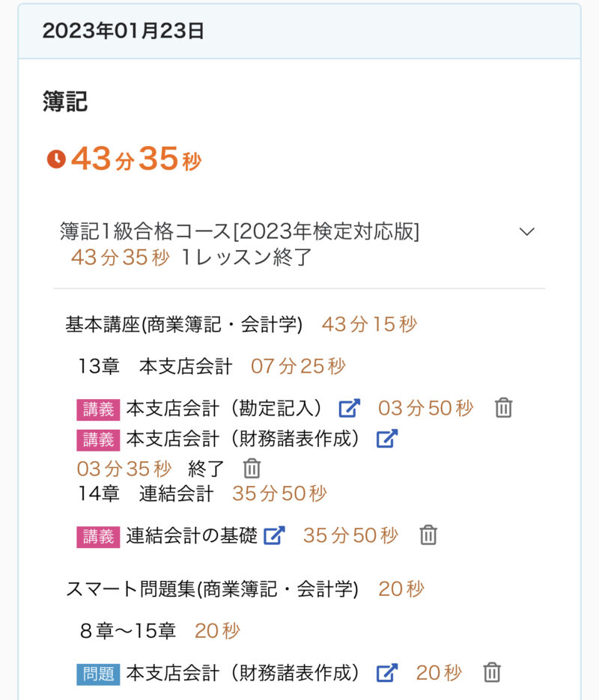
Task: Collapse the 簿記1級合格コース section chevron
Action: tap(527, 231)
